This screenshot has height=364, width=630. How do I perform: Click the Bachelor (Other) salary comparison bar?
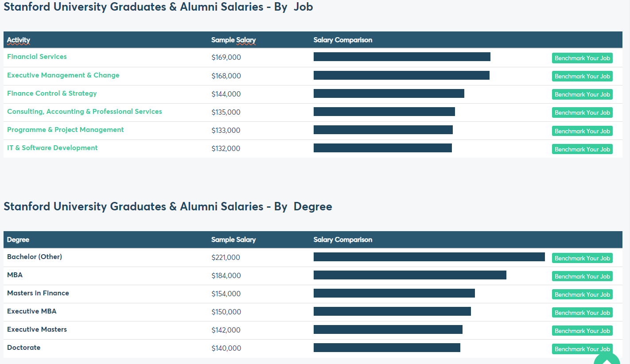[x=429, y=257]
